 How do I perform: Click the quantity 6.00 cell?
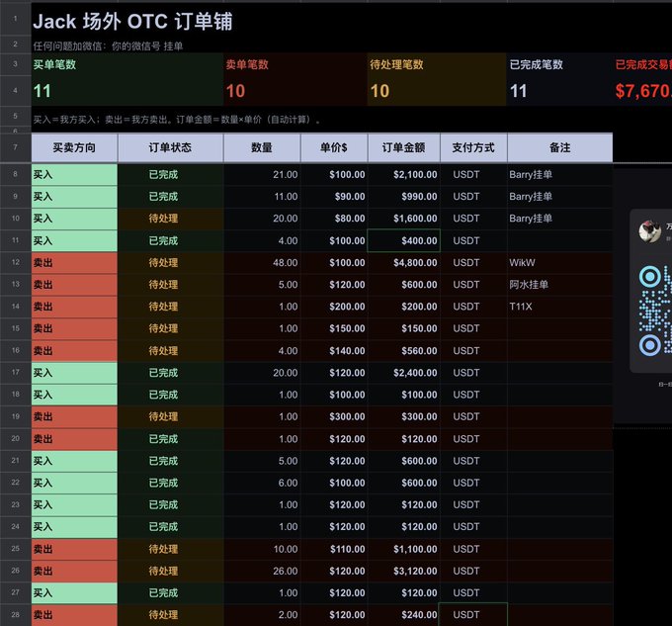[x=262, y=483]
